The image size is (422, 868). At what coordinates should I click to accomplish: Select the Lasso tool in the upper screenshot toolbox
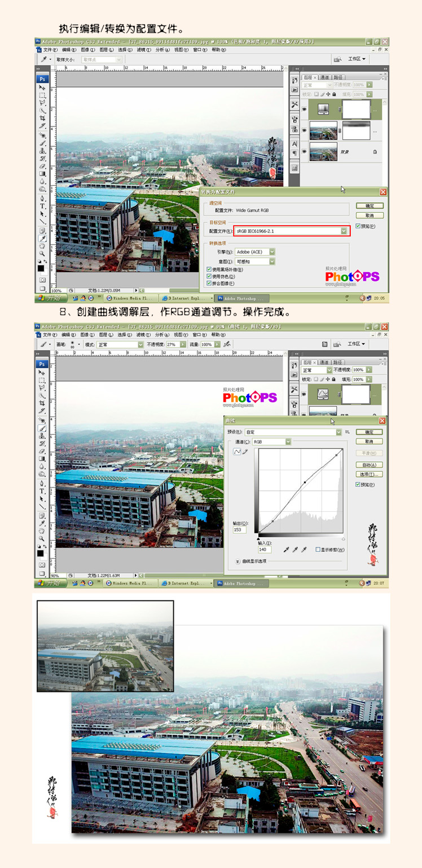(x=42, y=102)
